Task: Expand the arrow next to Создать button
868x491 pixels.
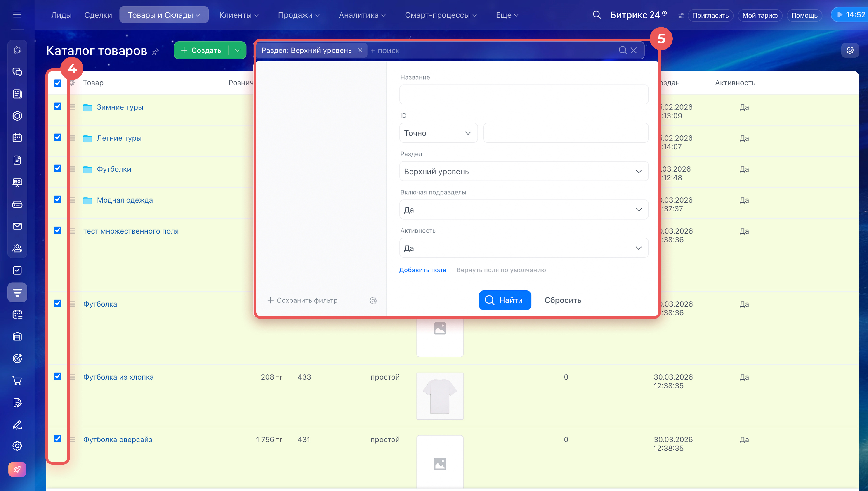Action: [x=237, y=50]
